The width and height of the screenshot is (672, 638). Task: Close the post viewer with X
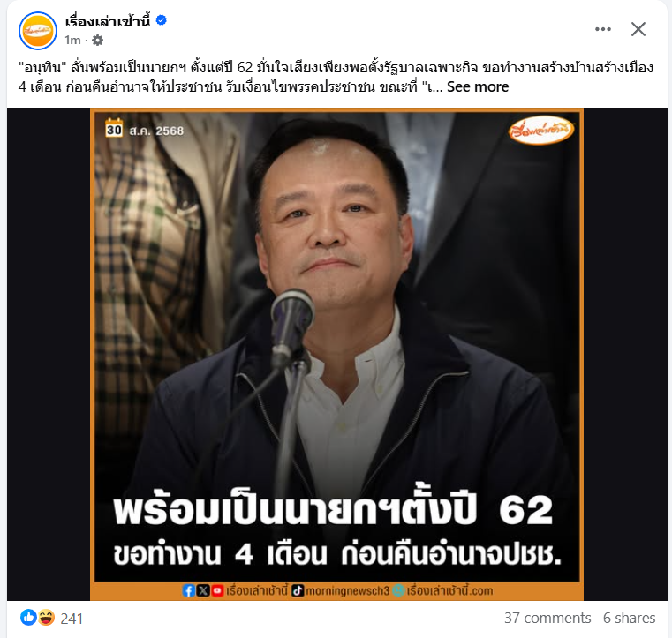click(x=638, y=29)
